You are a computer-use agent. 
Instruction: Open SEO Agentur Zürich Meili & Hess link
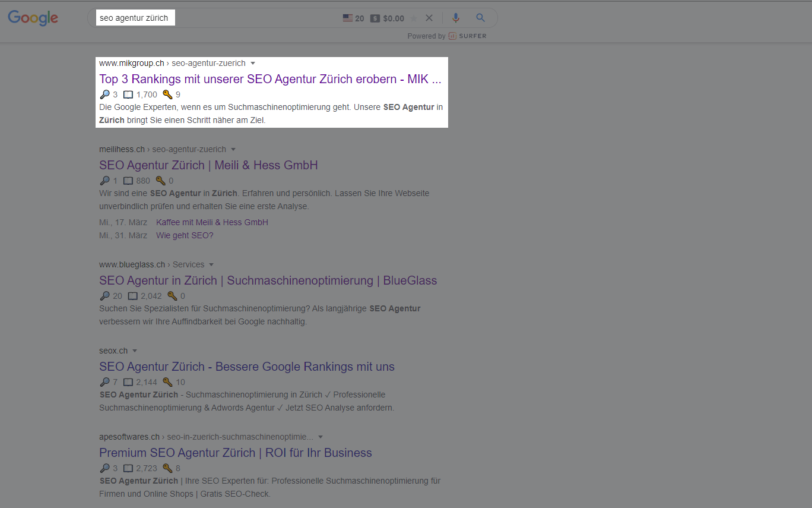pos(208,165)
